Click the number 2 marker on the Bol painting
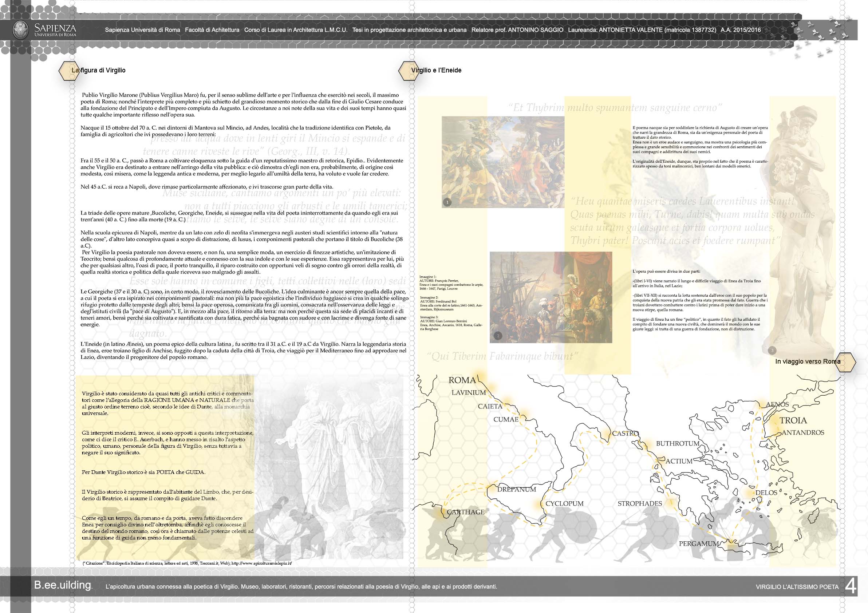The width and height of the screenshot is (868, 613). click(498, 336)
